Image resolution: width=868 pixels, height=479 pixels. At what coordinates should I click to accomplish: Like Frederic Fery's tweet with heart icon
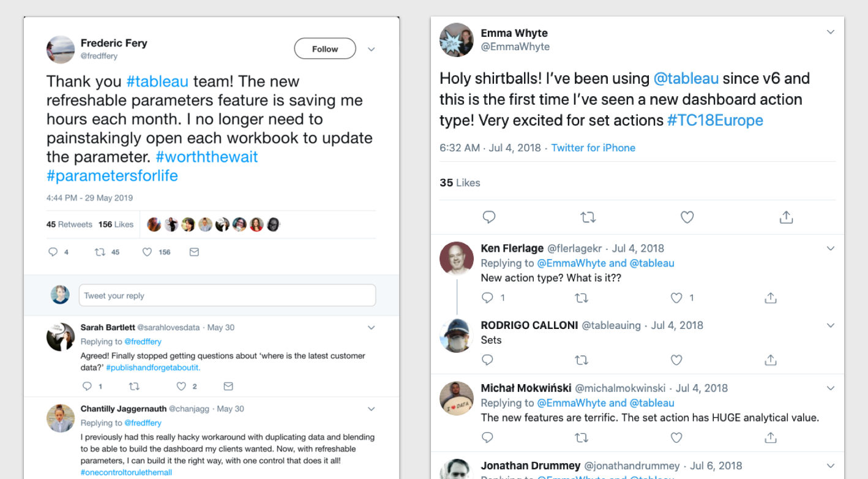147,252
